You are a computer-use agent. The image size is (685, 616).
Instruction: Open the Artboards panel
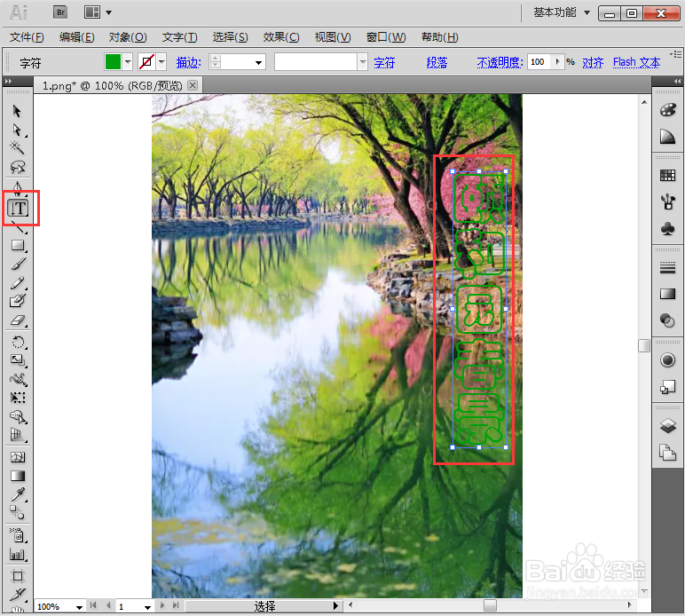(667, 452)
